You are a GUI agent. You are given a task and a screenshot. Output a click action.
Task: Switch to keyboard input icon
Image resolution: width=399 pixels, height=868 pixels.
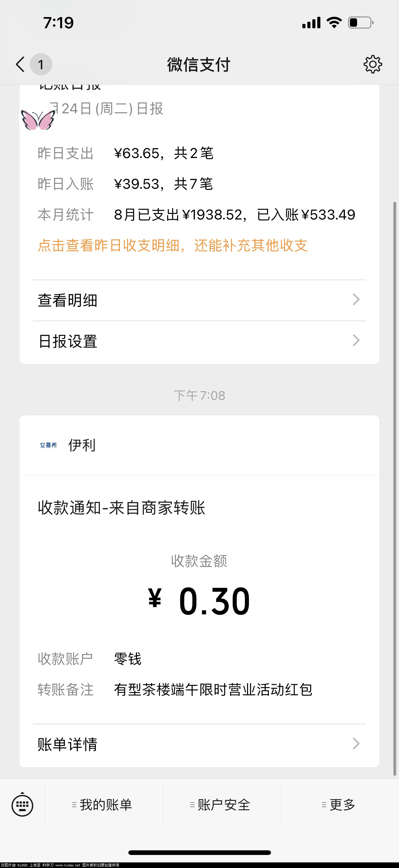(22, 805)
